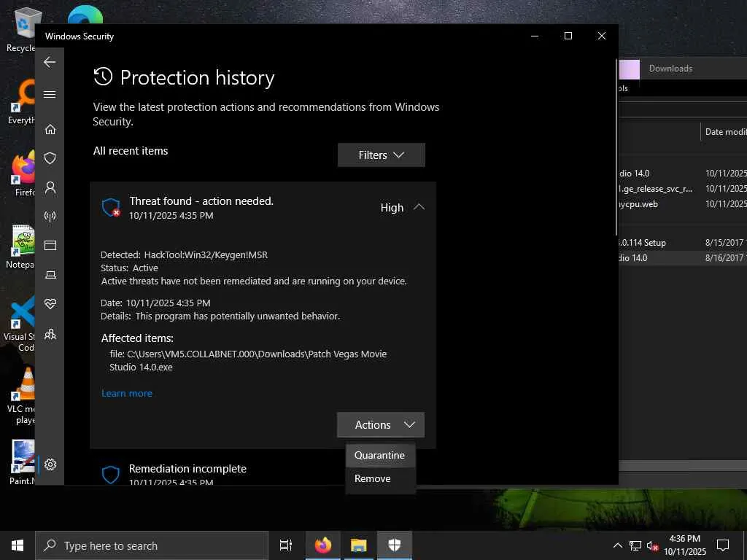Follow the Learn more link

point(127,393)
